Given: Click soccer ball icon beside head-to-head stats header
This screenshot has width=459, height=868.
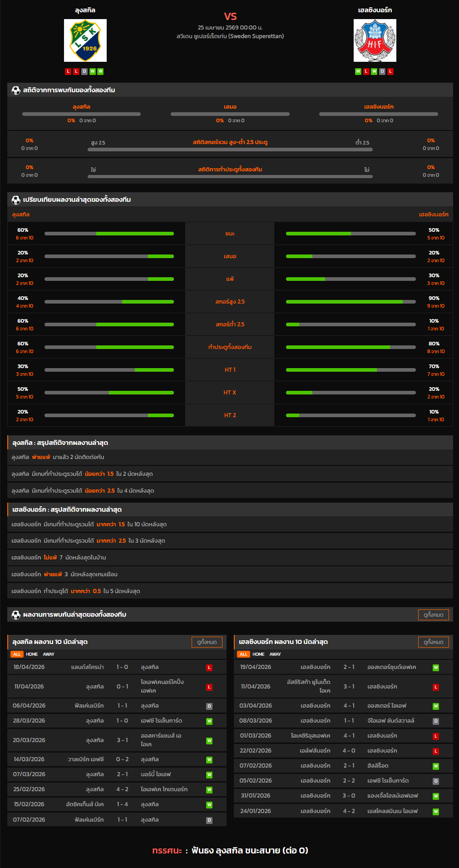Looking at the screenshot, I should 16,90.
